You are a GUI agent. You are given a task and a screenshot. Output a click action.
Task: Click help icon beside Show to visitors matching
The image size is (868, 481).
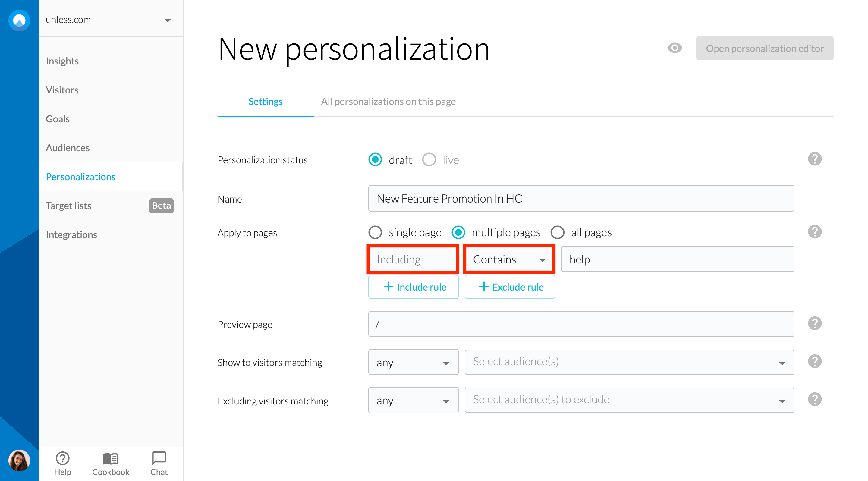814,361
